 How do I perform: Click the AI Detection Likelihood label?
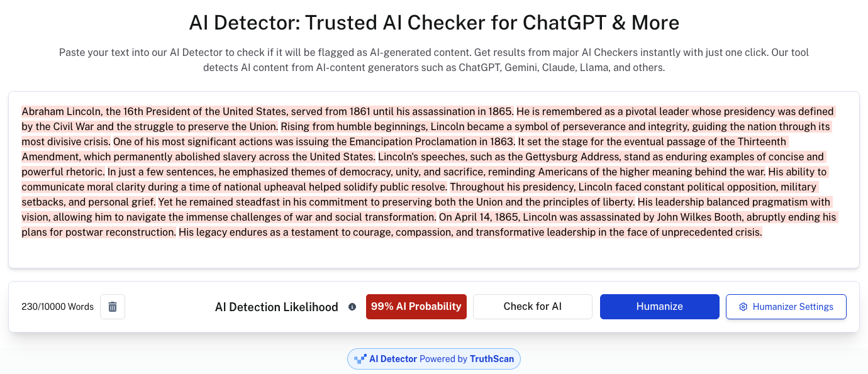coord(276,307)
